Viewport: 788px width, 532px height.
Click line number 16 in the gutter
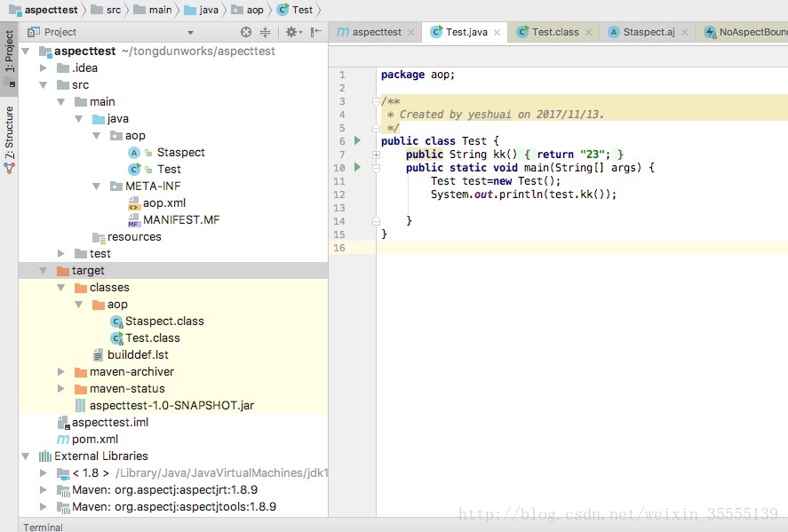click(x=339, y=248)
